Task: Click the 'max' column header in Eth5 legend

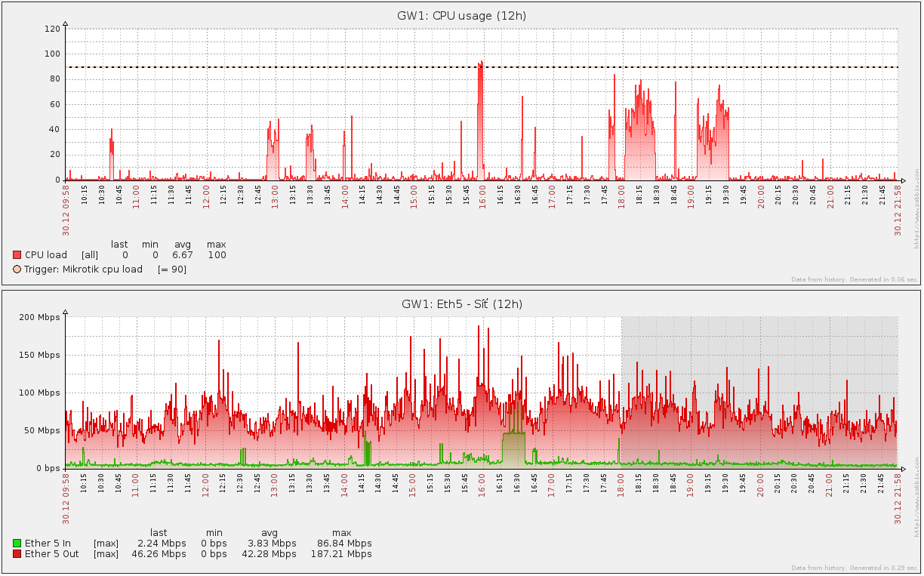Action: tap(341, 533)
